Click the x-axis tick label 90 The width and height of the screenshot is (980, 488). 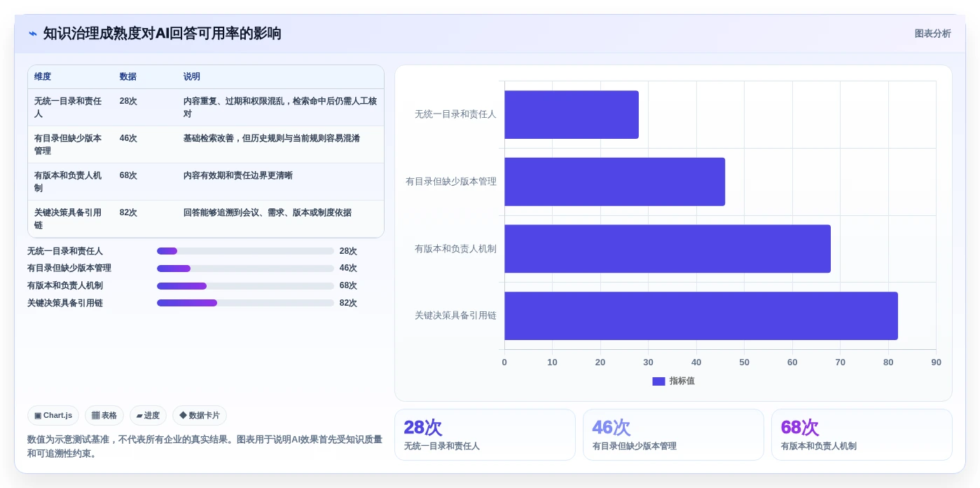936,362
